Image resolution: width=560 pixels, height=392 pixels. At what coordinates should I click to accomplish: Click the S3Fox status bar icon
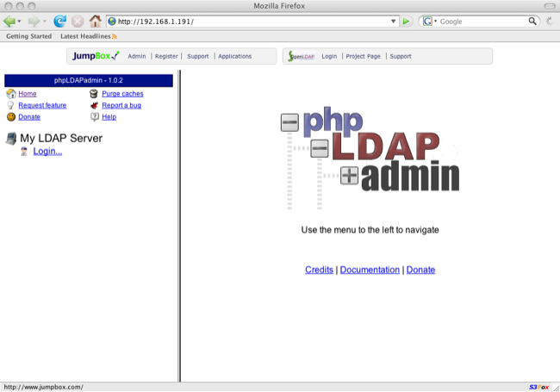[x=539, y=387]
